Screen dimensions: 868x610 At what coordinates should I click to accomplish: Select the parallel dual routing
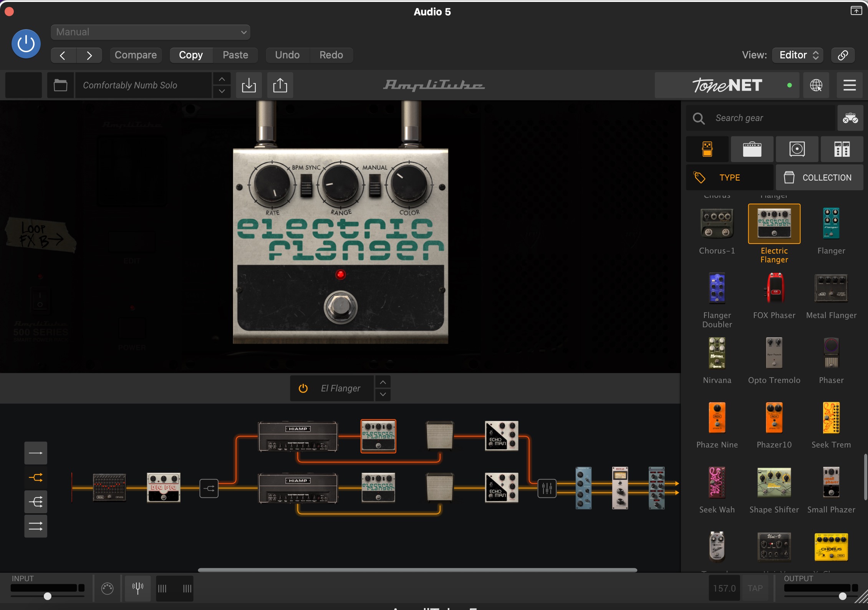click(x=36, y=526)
